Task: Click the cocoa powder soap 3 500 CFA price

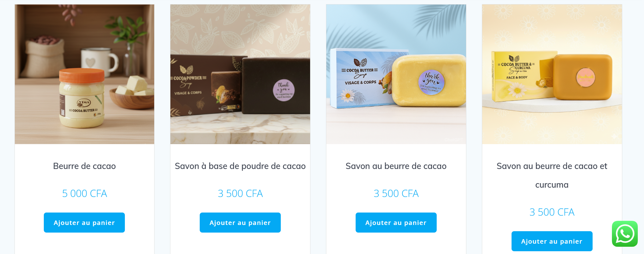Action: pyautogui.click(x=240, y=194)
